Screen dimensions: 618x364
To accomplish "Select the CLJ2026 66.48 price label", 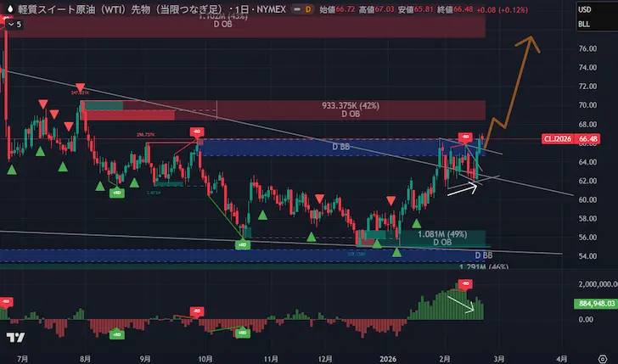I will pos(581,139).
